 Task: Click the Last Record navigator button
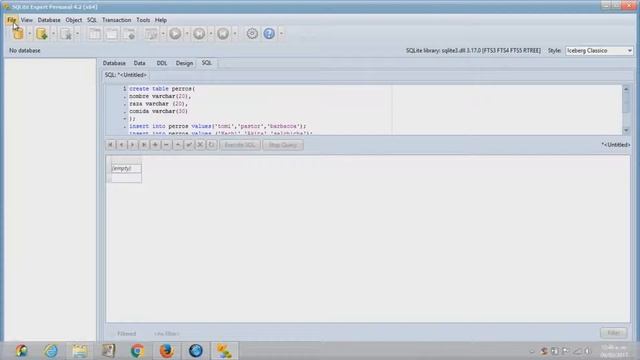144,145
